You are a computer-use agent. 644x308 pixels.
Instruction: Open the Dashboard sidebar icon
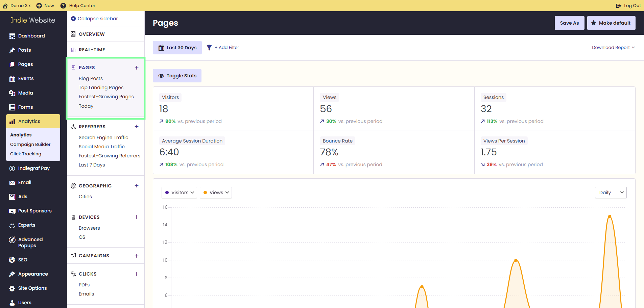click(x=12, y=36)
